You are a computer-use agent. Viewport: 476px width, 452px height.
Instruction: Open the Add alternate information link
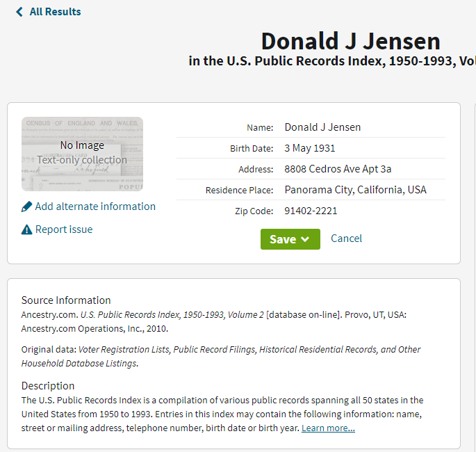(x=95, y=207)
